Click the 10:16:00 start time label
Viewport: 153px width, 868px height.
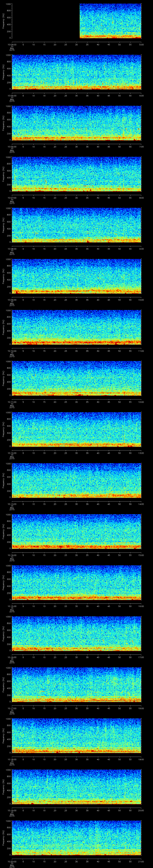point(12,657)
